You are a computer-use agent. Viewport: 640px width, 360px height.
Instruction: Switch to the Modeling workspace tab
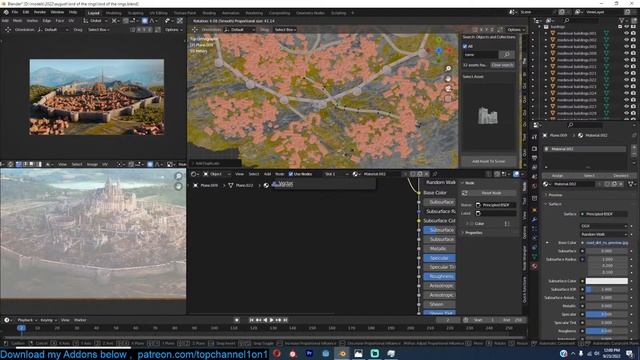pyautogui.click(x=113, y=13)
